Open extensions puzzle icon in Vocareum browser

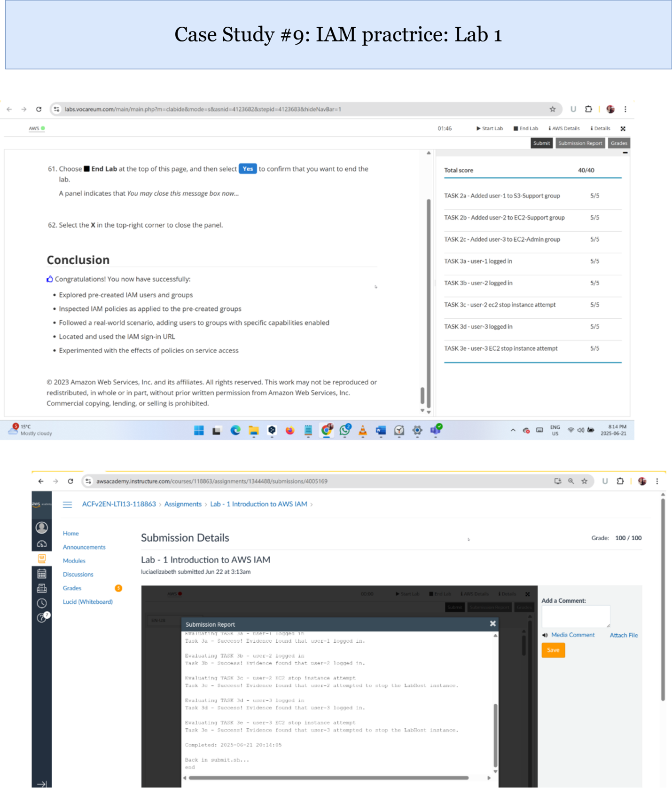(588, 109)
